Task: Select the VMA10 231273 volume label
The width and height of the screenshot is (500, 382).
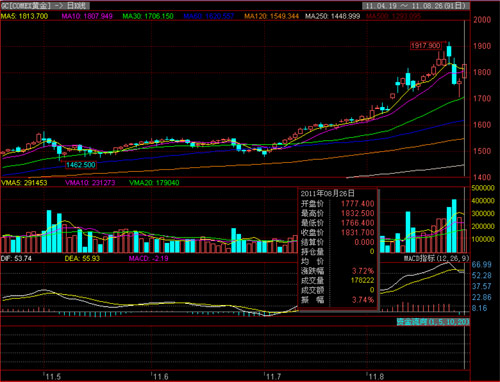Action: (x=90, y=183)
